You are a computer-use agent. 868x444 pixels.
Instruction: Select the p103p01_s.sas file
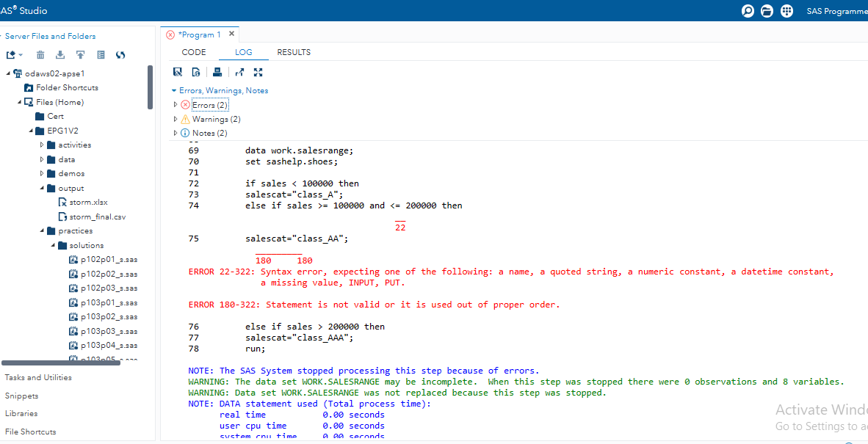[x=109, y=302]
